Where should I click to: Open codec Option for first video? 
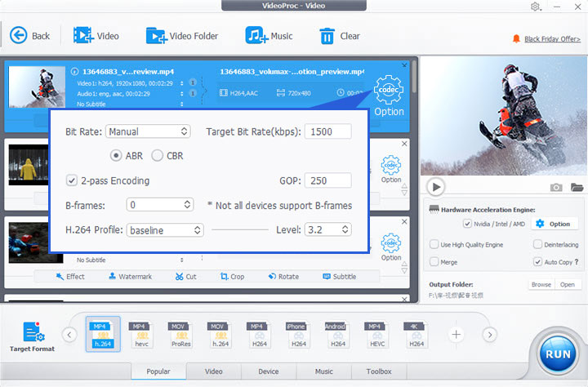[389, 96]
